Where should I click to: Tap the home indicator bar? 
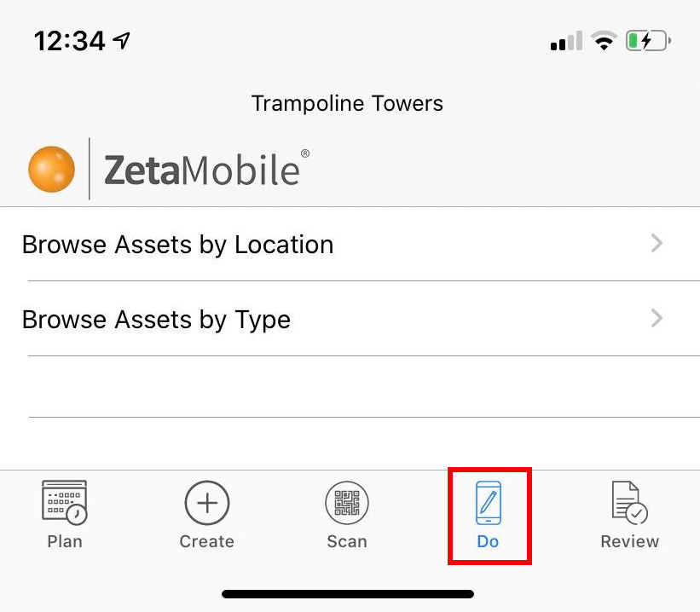click(348, 594)
